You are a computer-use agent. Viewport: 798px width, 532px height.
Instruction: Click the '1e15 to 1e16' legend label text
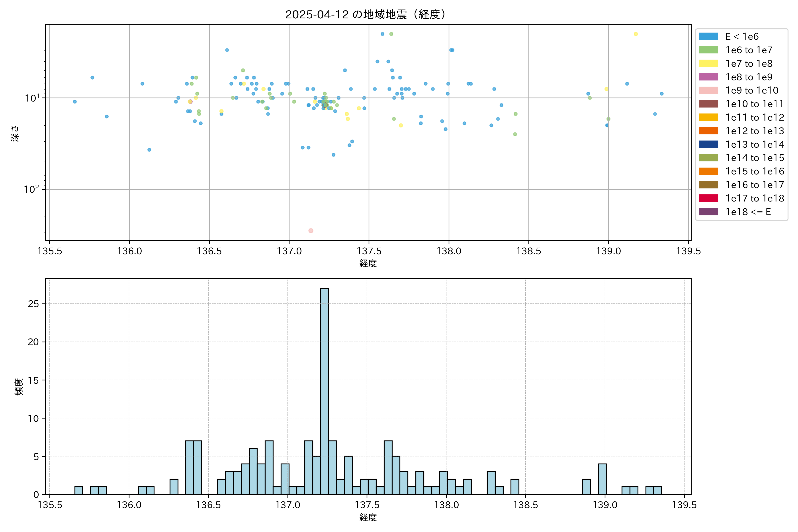[x=755, y=171]
